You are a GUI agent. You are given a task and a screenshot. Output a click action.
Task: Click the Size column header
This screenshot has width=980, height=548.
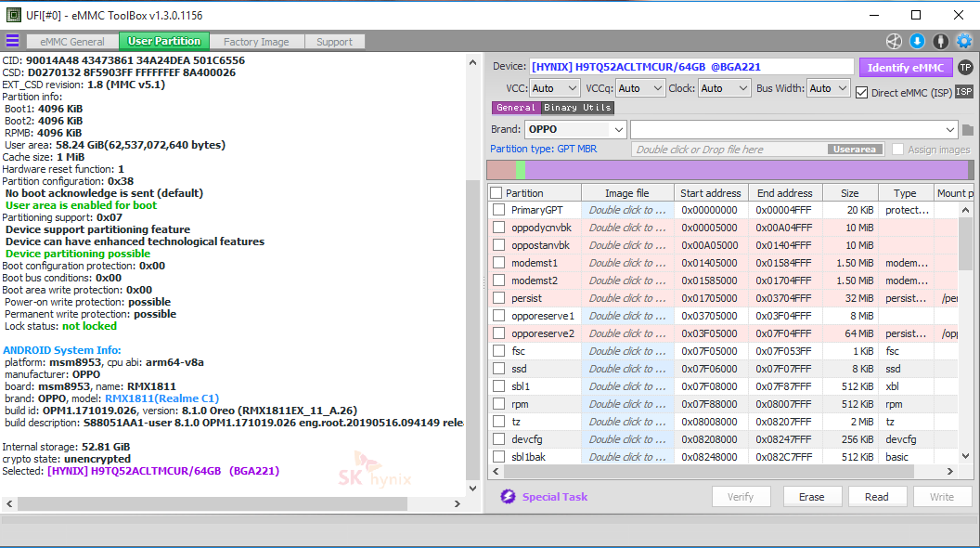(850, 193)
